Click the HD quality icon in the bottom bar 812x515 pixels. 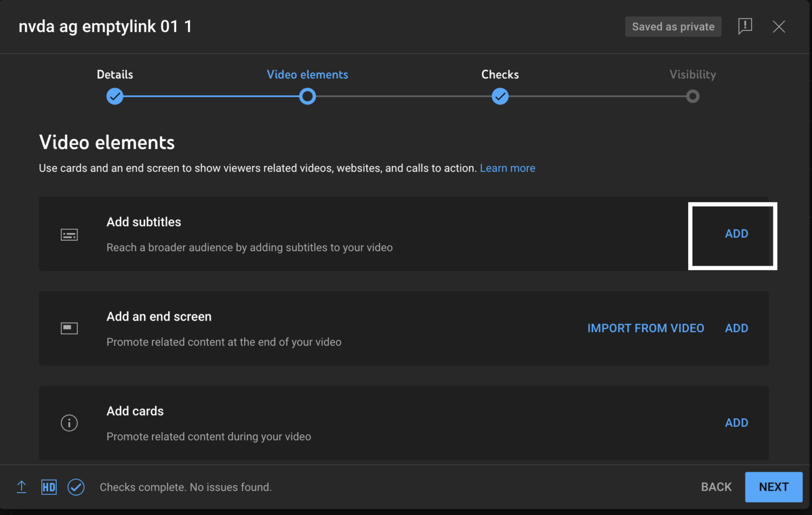point(49,486)
